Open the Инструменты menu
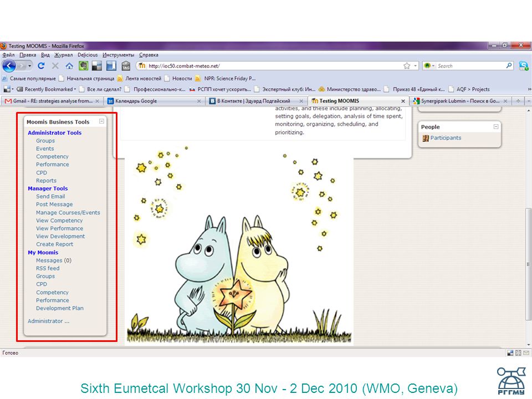The height and width of the screenshot is (399, 532). pyautogui.click(x=119, y=55)
